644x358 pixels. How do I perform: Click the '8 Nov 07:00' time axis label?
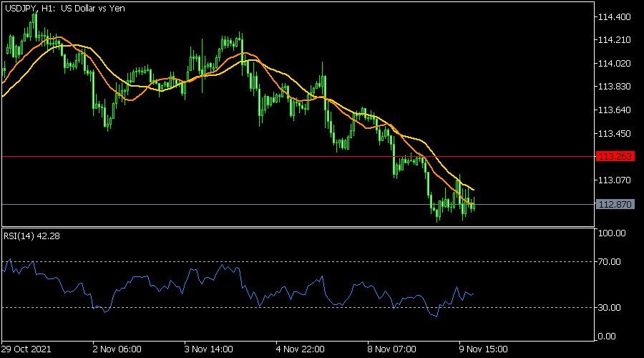point(392,349)
